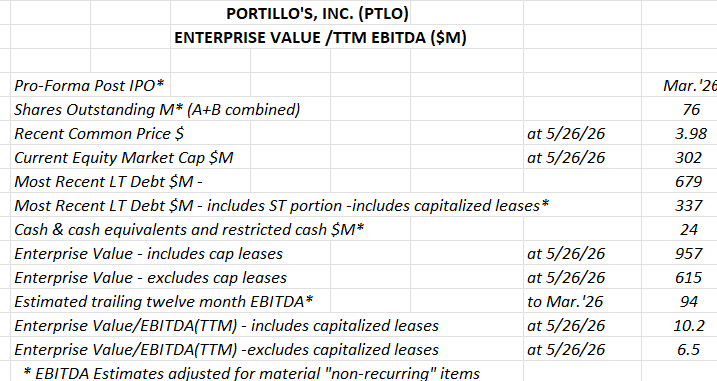This screenshot has height=381, width=717.
Task: Click the EV/EBITDA multiple 10.2
Action: pos(689,326)
